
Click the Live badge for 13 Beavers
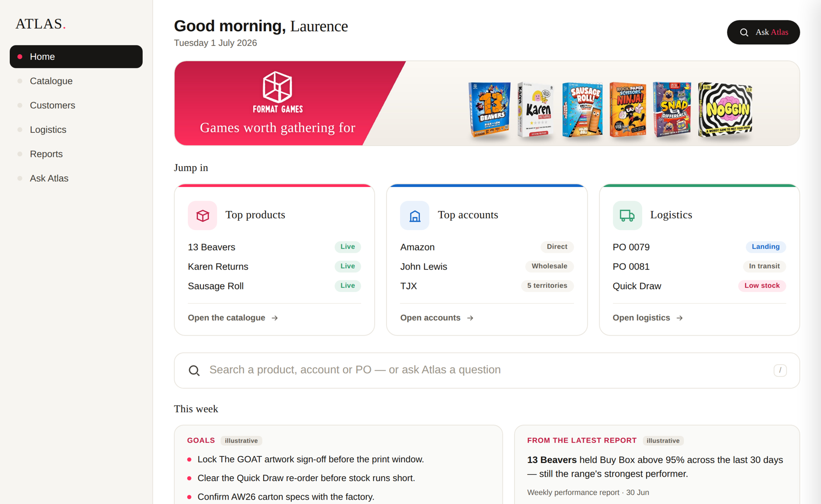click(x=347, y=247)
